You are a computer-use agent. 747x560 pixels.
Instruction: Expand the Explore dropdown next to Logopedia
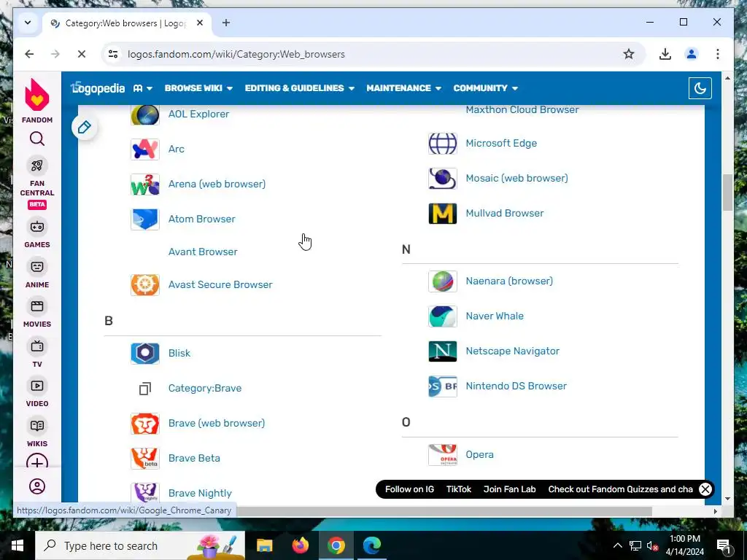[x=143, y=88]
